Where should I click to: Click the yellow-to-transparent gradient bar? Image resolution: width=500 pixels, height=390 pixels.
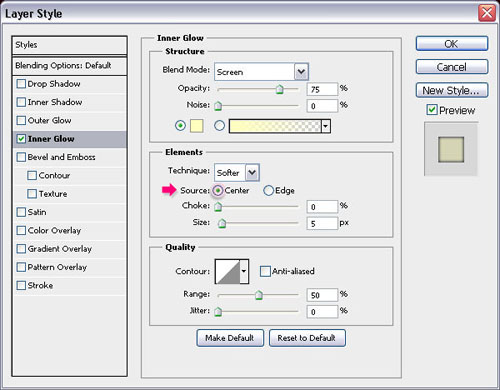(275, 126)
